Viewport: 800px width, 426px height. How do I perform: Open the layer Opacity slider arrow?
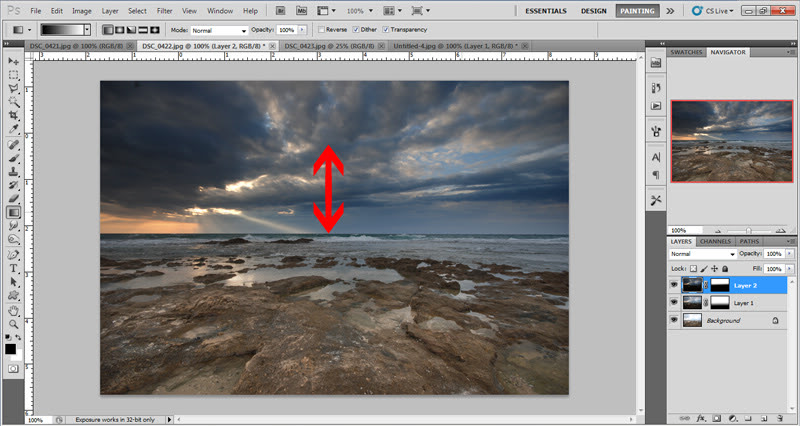[790, 254]
